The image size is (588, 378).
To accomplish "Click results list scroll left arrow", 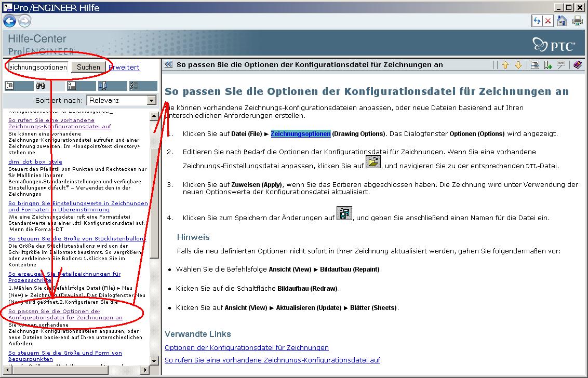I will tap(7, 370).
